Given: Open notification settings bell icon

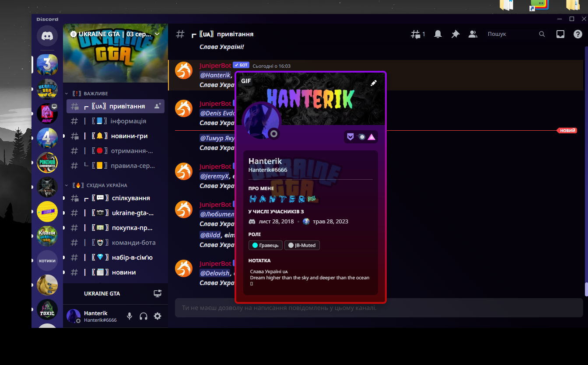Looking at the screenshot, I should tap(438, 34).
